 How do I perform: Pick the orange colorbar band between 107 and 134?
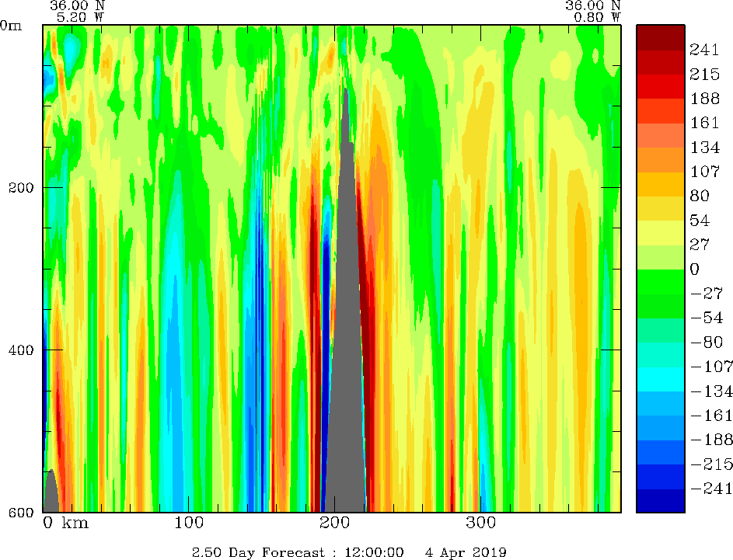click(x=661, y=160)
